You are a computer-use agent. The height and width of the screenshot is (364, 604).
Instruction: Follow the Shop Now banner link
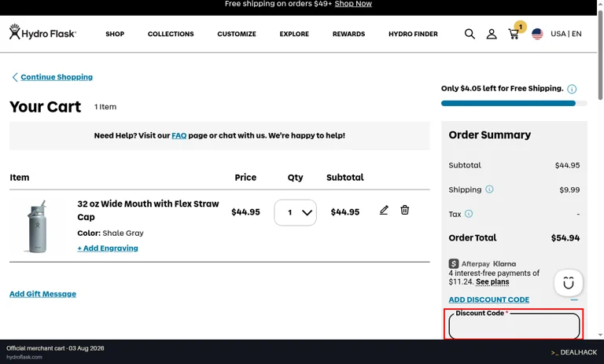[x=353, y=4]
